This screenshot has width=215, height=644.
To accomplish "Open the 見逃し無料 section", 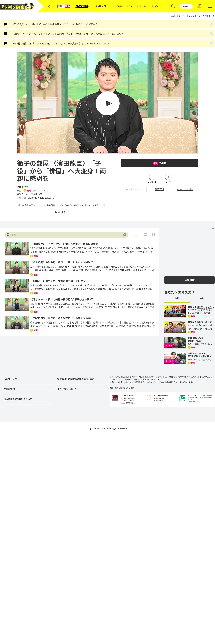I will (x=64, y=6).
